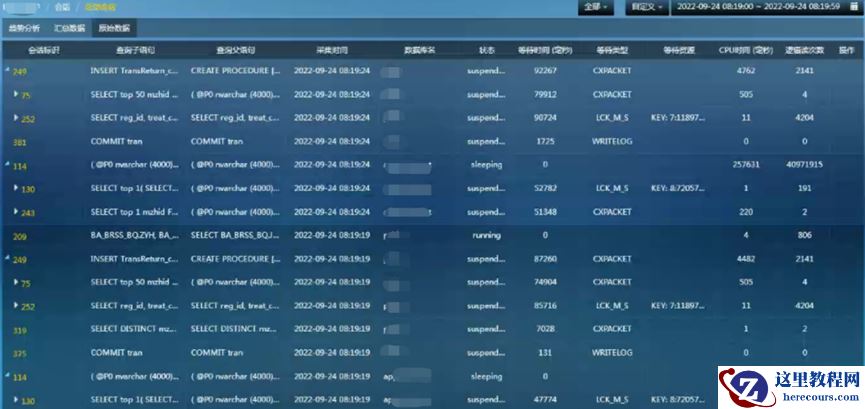Sort by the 采集时间 column header
This screenshot has height=409, width=865.
click(332, 50)
